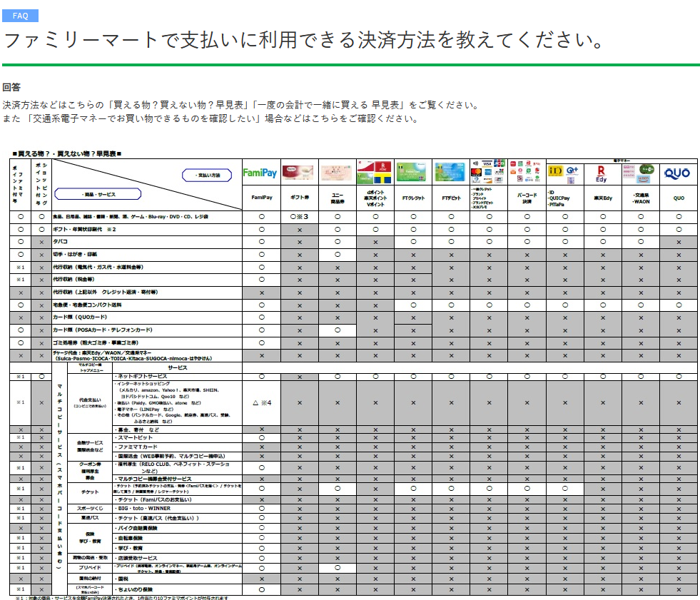Click the バーコード決済 column header
The width and height of the screenshot is (700, 600).
point(527,198)
